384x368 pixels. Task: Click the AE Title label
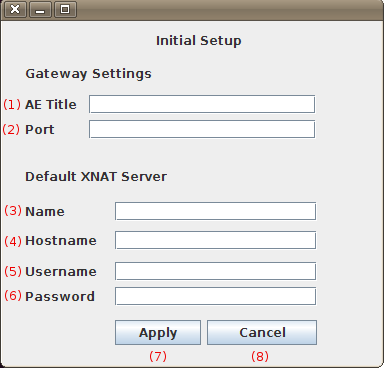coord(51,105)
